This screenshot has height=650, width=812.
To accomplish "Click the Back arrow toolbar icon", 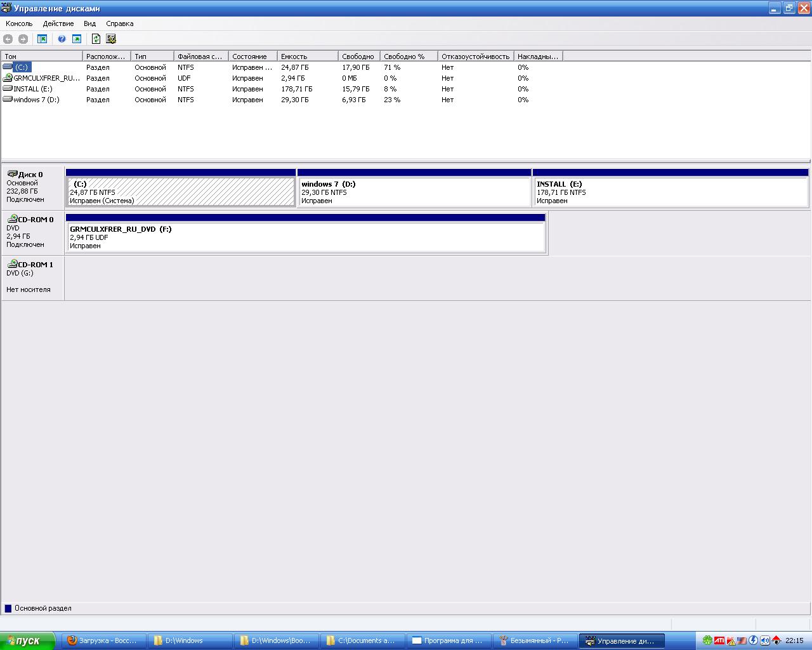I will pos(8,39).
